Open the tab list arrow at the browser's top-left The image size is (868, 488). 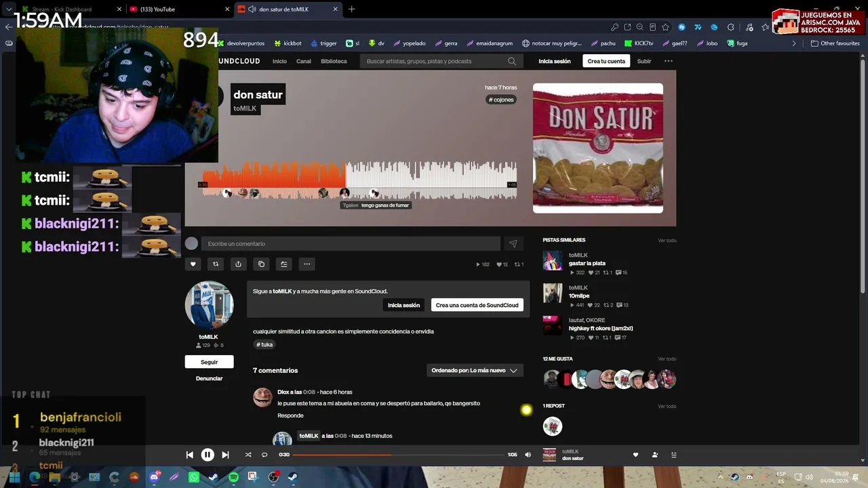[9, 9]
